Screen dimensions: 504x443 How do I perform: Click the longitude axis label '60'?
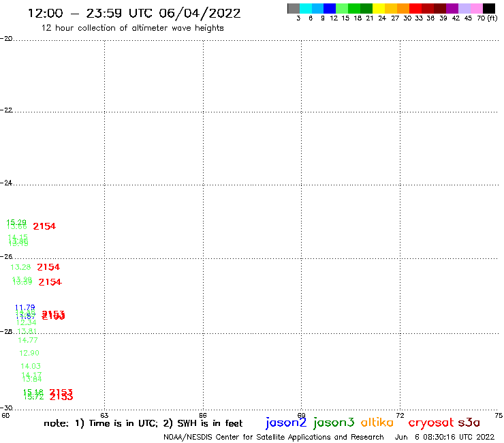point(5,415)
